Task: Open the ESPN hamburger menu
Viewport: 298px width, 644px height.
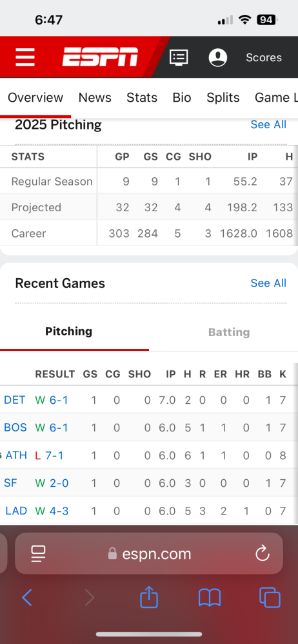Action: 25,57
